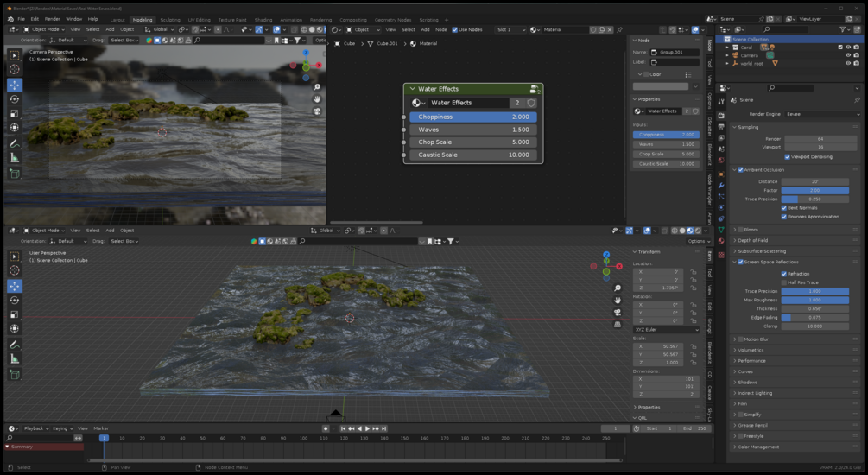Select the Cursor tool in top viewport

click(15, 70)
